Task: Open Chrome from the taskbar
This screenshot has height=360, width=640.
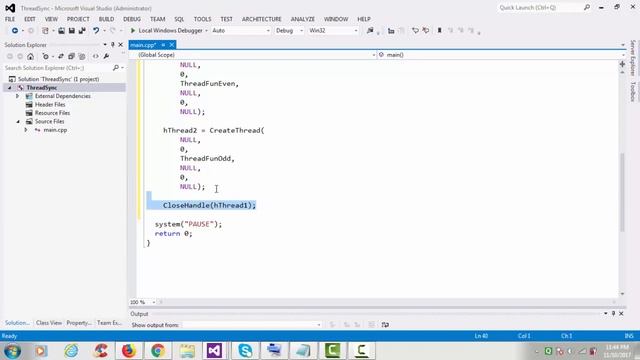Action: pyautogui.click(x=158, y=351)
